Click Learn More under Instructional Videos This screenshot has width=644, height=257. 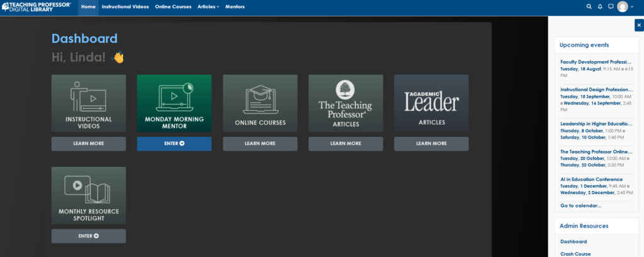[89, 144]
